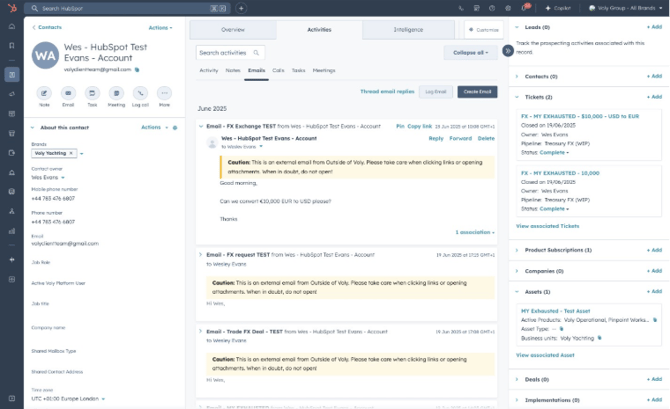Select the Notes filter tab
The width and height of the screenshot is (670, 409).
click(x=233, y=71)
